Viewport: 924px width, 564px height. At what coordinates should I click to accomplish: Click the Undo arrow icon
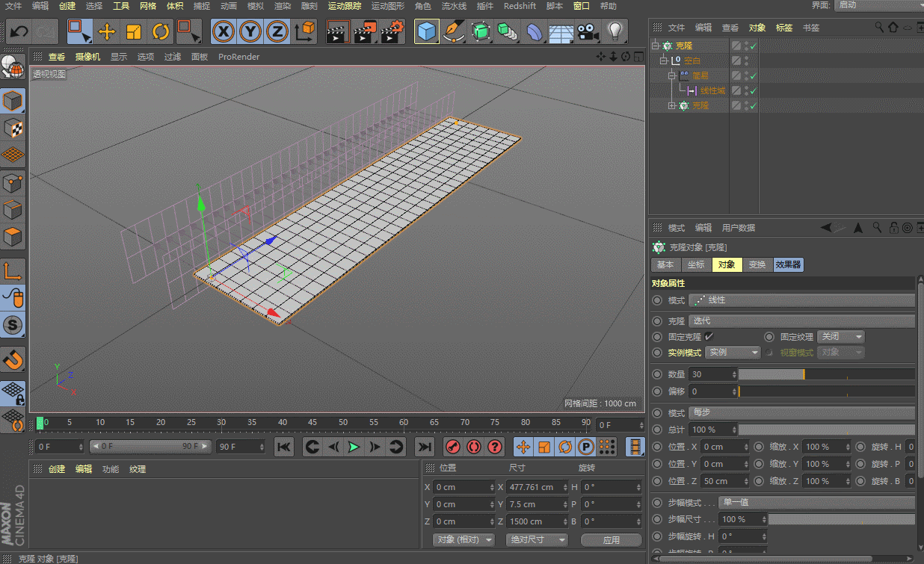[19, 31]
